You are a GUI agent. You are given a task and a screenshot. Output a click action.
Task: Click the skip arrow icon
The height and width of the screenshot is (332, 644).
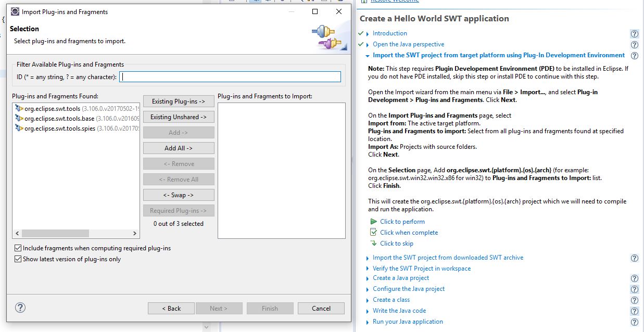pos(373,244)
